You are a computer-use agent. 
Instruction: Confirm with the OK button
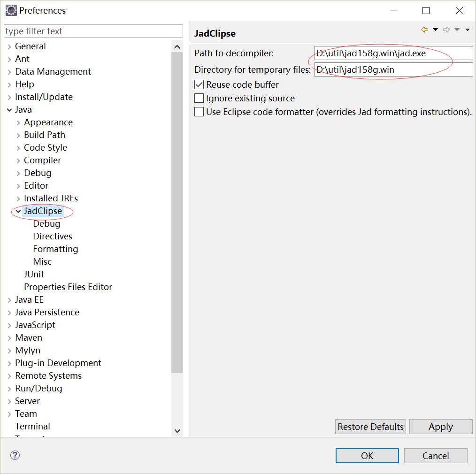[367, 456]
